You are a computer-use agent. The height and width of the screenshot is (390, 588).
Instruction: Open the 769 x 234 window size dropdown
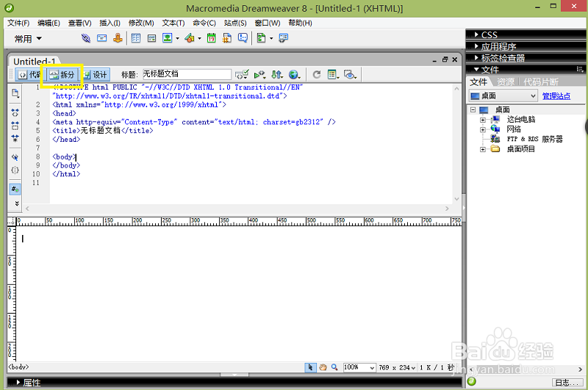click(397, 367)
